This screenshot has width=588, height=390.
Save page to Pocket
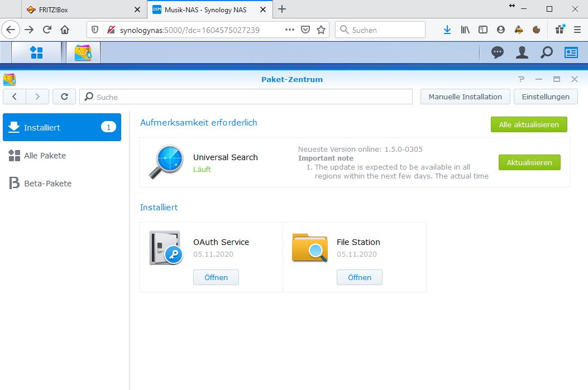point(305,30)
